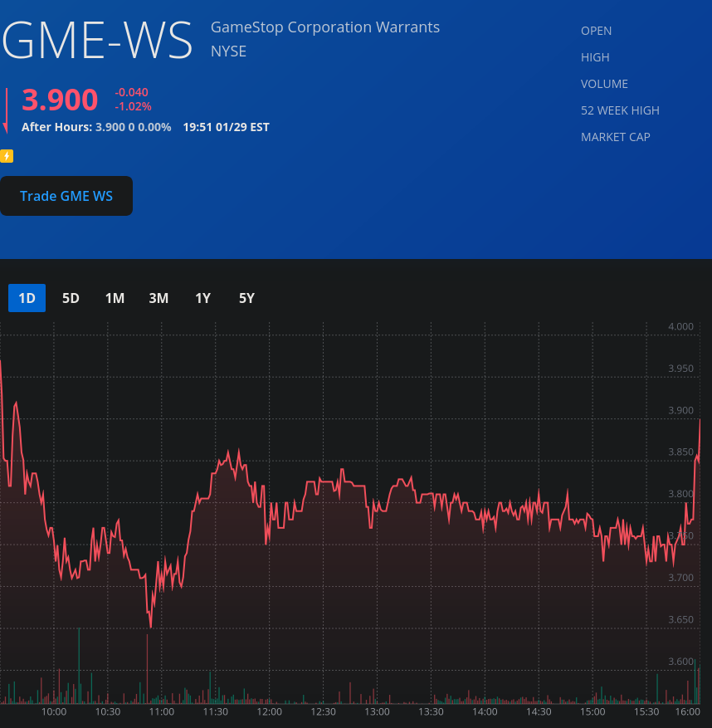Click the After Hours 3.900 quote text
Screen dimensions: 712x728
(x=96, y=127)
